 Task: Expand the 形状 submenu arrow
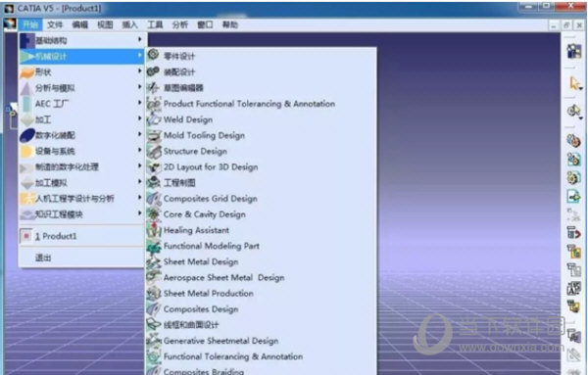139,71
